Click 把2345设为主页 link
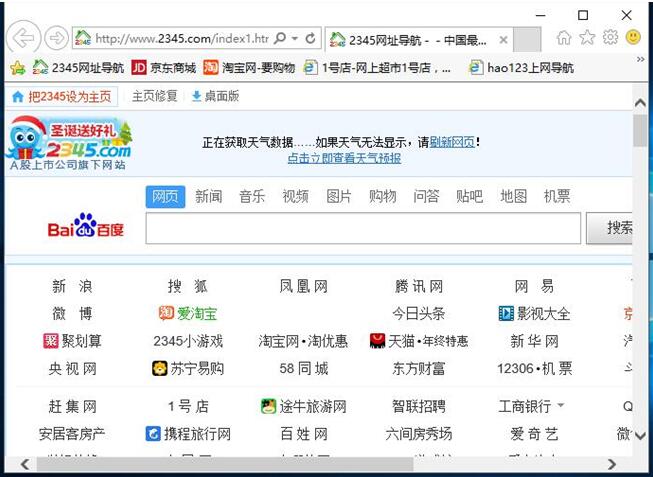Image resolution: width=653 pixels, height=477 pixels. tap(62, 97)
